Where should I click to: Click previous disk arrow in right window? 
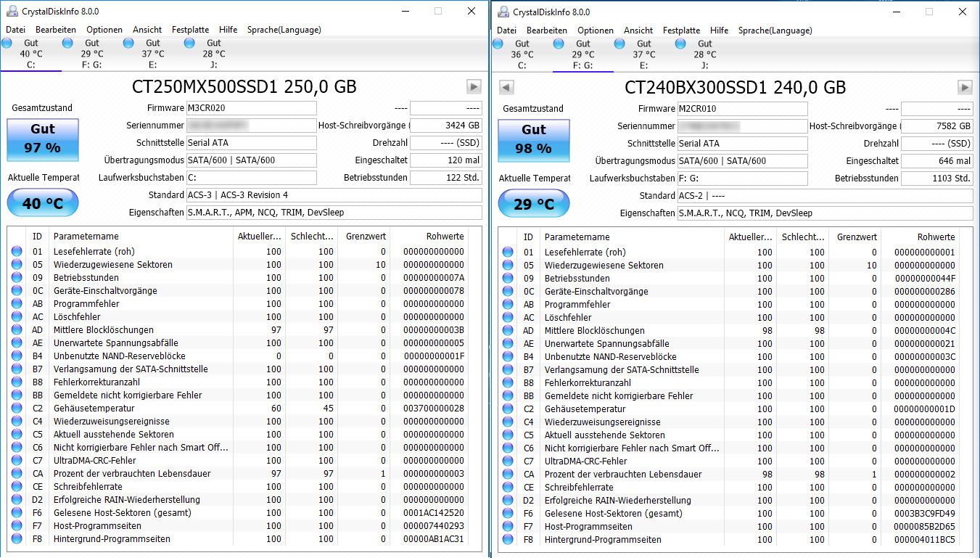(507, 88)
